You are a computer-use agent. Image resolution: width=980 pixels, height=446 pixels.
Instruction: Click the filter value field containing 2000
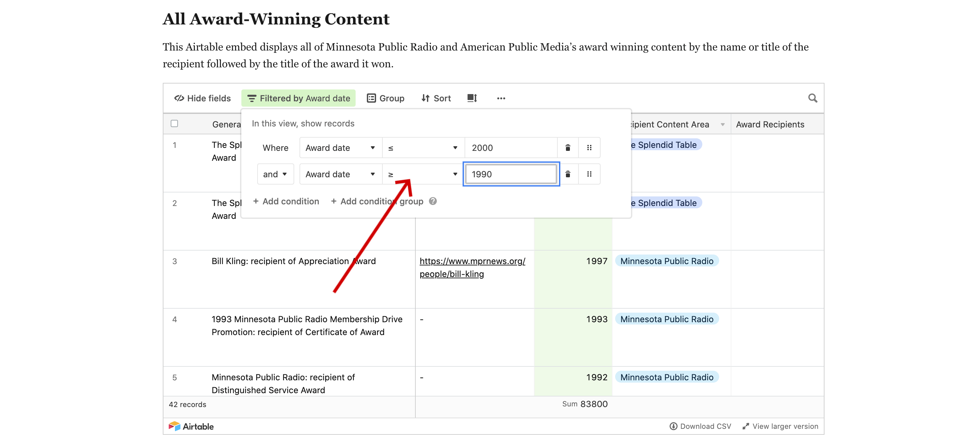point(511,148)
